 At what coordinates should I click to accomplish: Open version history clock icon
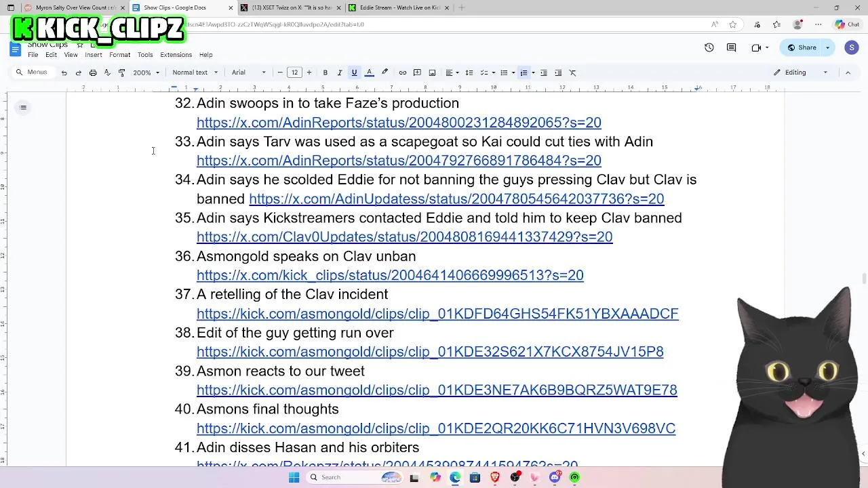click(709, 47)
